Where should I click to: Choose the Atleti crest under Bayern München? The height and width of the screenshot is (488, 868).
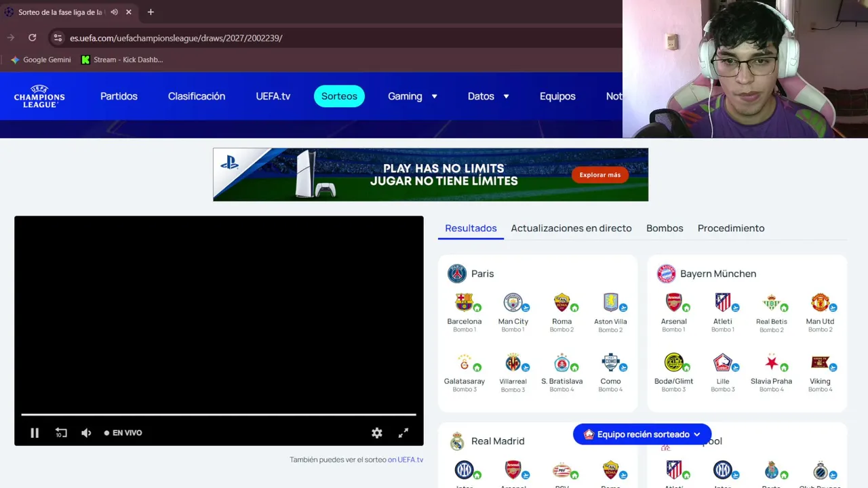tap(722, 302)
